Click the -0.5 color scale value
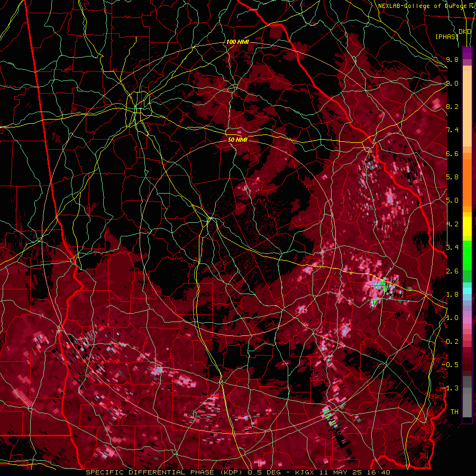 tap(450, 365)
